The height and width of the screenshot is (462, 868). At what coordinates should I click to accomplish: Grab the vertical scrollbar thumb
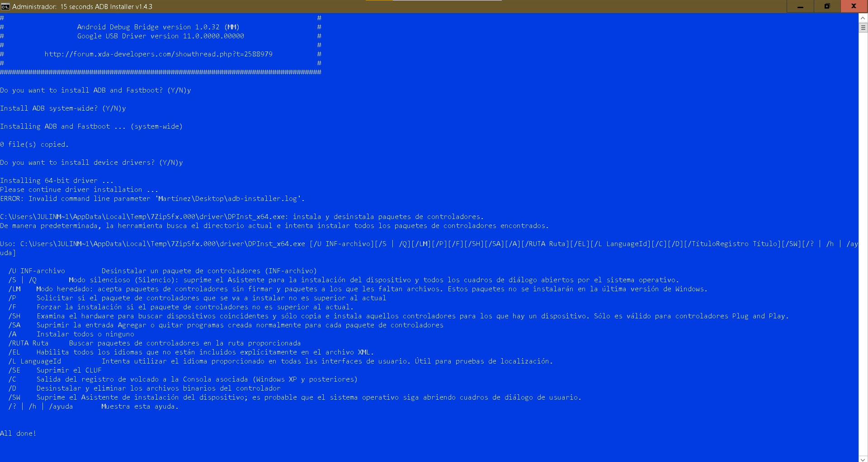tap(863, 28)
